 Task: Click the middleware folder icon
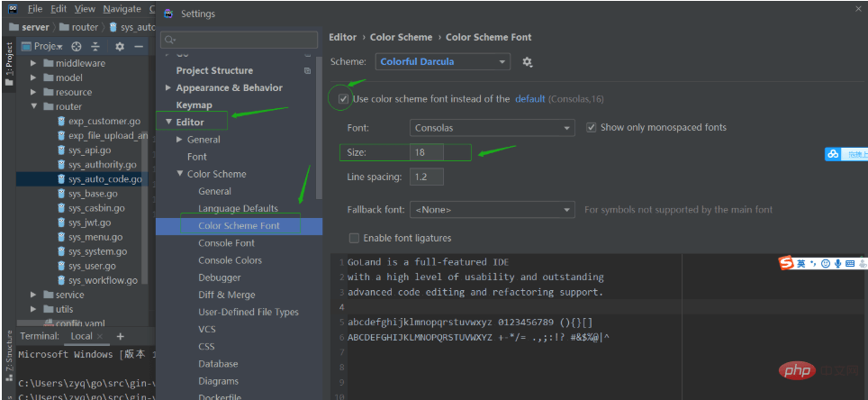click(x=48, y=63)
